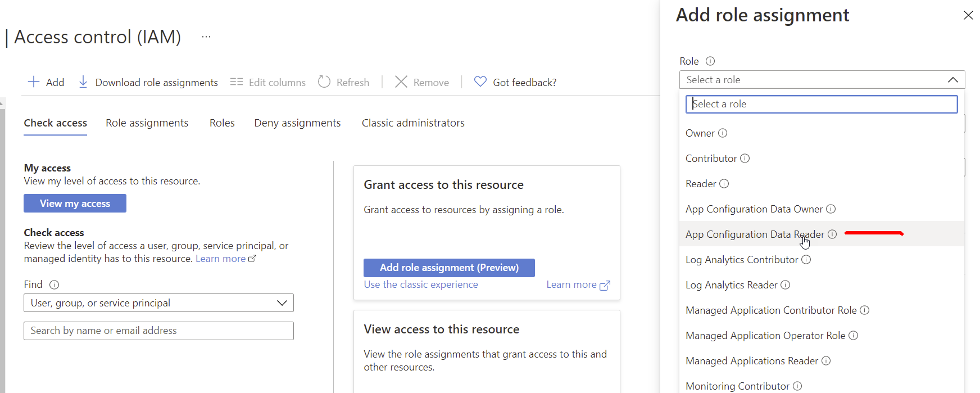The height and width of the screenshot is (393, 980).
Task: Select App Configuration Data Owner role
Action: pos(822,209)
